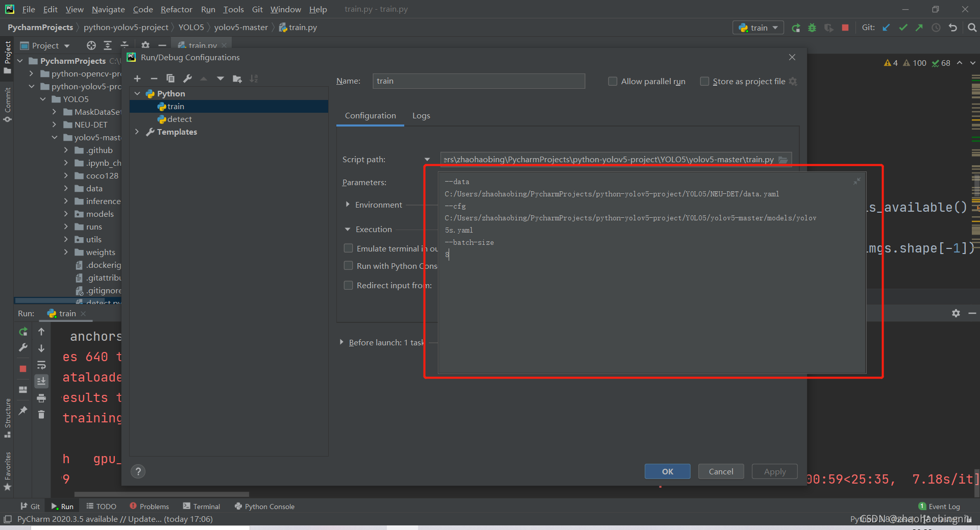Viewport: 980px width, 530px height.
Task: Switch to the Logs tab
Action: point(421,116)
